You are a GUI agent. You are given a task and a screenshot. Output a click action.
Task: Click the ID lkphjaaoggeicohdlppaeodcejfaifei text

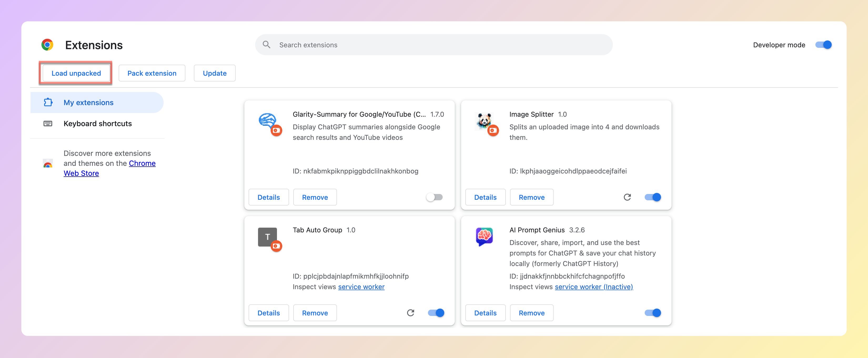(568, 171)
